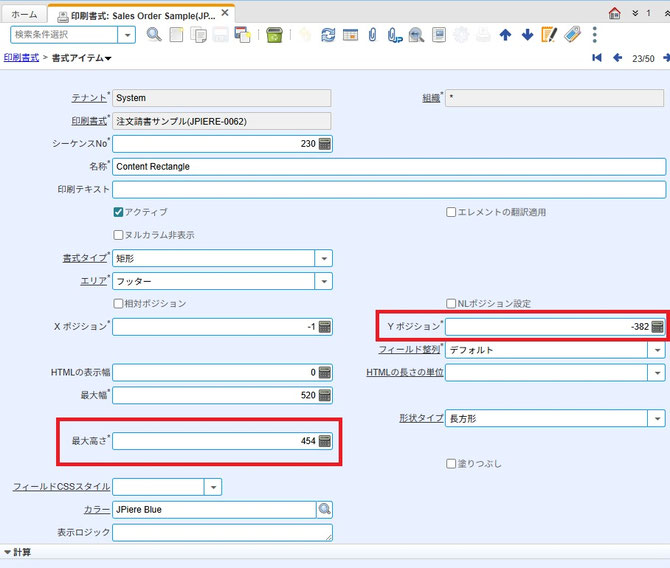Click the カラー field showing JPiere Blue
Screen dimensions: 670x568
click(x=214, y=509)
